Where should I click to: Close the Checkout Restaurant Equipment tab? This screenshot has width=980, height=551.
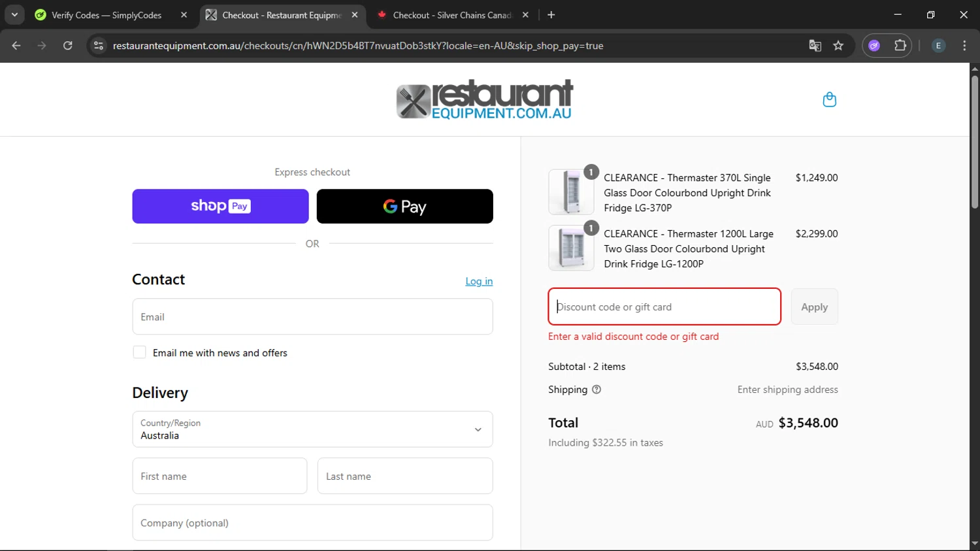[355, 15]
